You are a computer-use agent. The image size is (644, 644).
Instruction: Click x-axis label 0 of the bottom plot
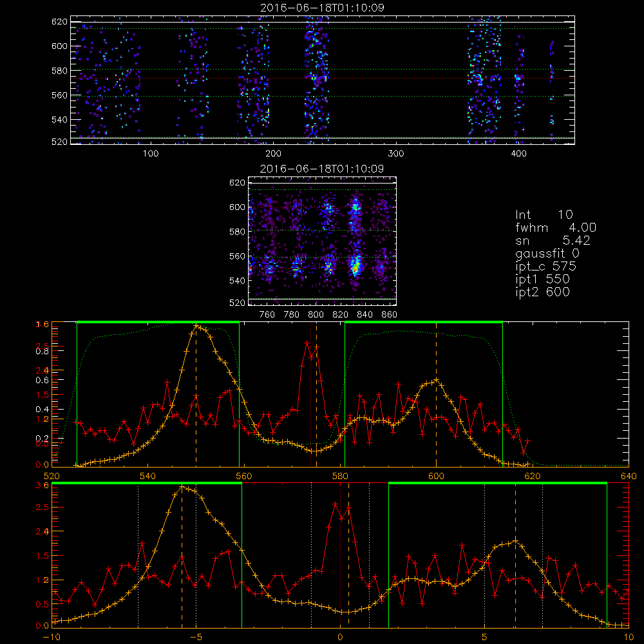pyautogui.click(x=340, y=638)
